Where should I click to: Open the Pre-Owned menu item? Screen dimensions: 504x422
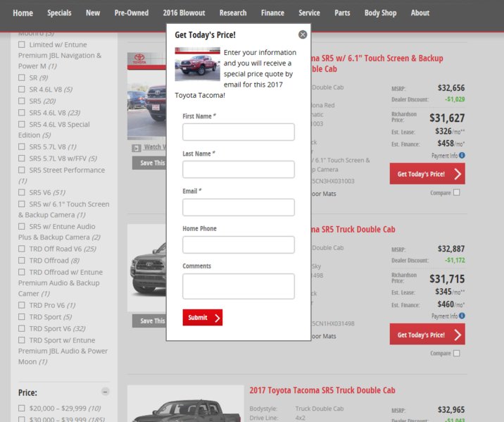pyautogui.click(x=132, y=13)
